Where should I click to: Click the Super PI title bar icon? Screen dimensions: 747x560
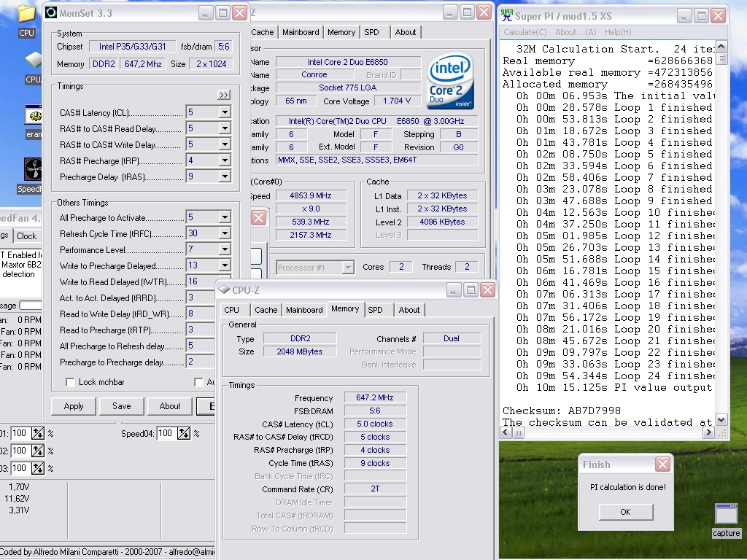tap(507, 15)
